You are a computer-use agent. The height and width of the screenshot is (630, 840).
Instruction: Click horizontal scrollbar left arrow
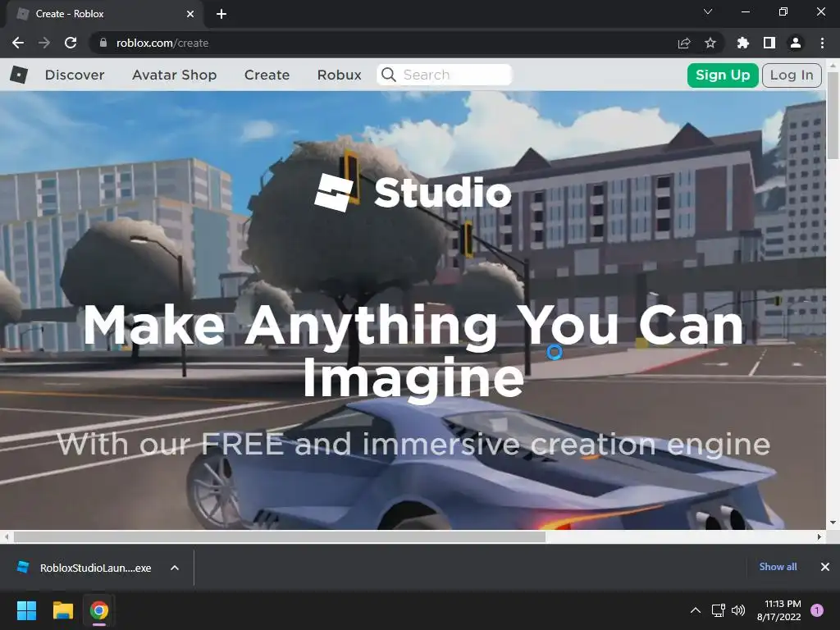(x=7, y=536)
